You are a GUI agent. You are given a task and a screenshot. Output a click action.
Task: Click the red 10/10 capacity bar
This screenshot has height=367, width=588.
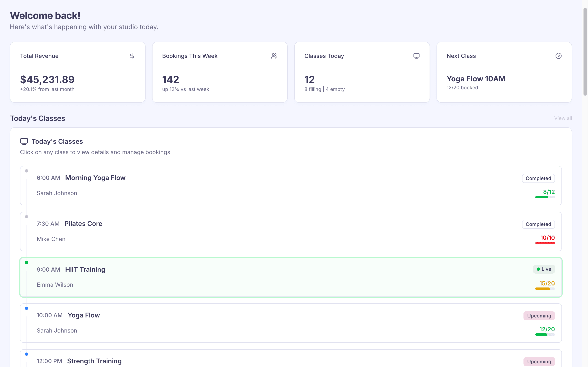point(545,243)
